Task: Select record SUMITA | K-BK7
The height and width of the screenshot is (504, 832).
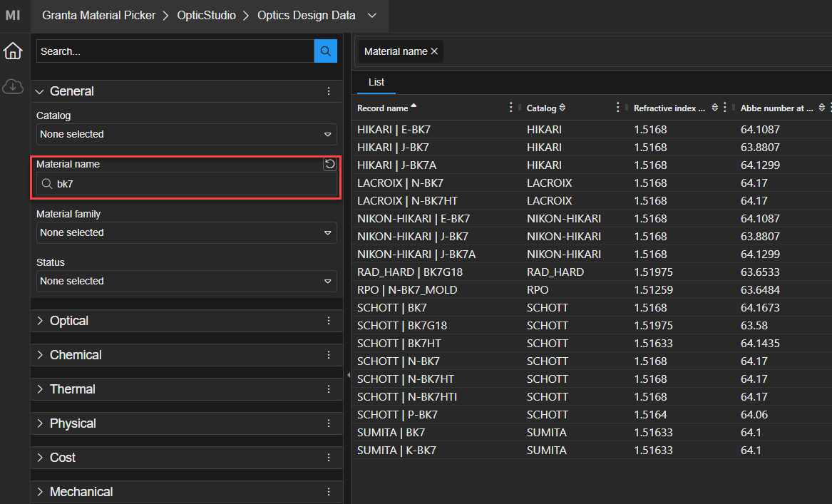Action: pos(396,451)
